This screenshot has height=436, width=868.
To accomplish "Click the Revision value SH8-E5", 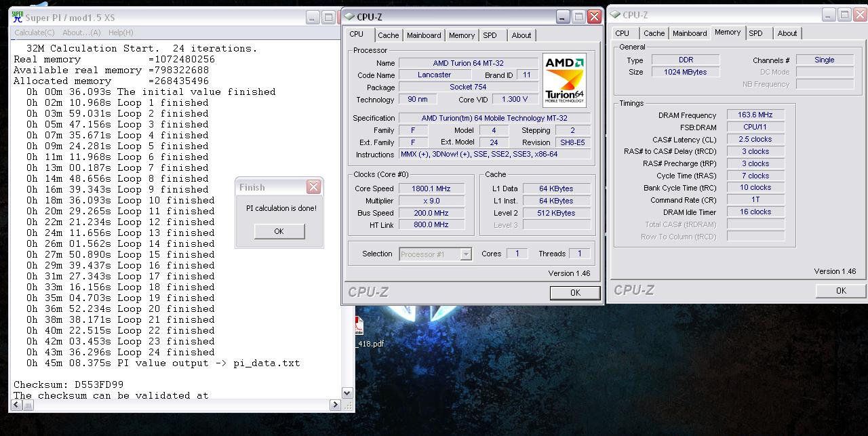I will tap(572, 142).
